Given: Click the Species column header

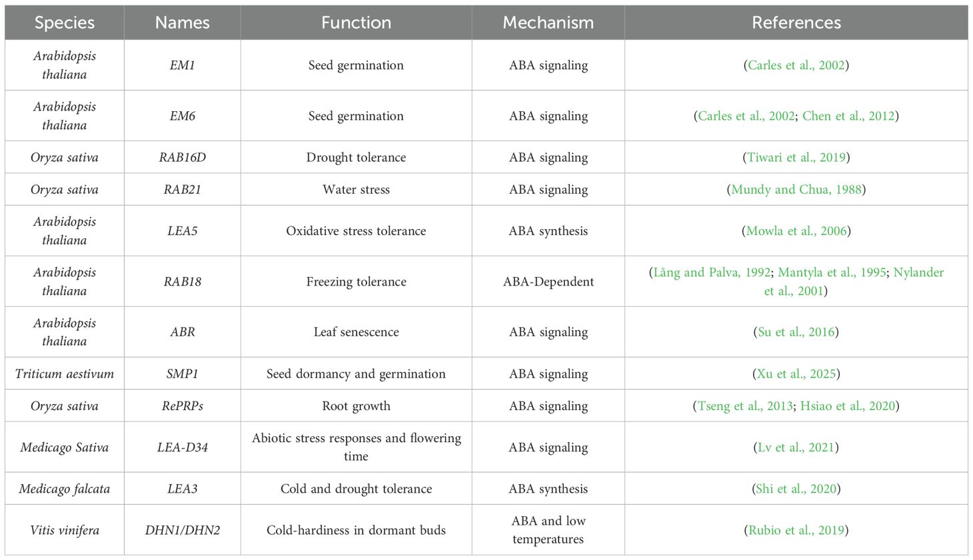Looking at the screenshot, I should click(x=65, y=23).
